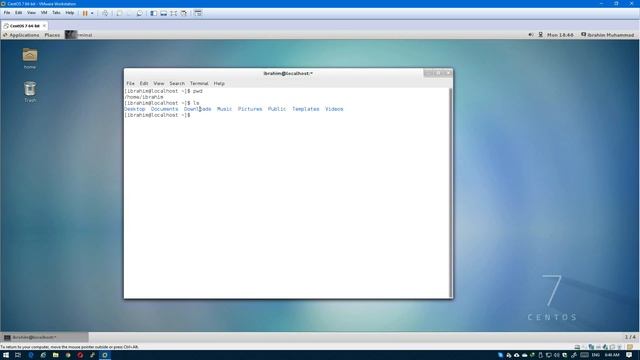Click the Pictures directory name in output
This screenshot has width=640, height=360.
point(250,109)
